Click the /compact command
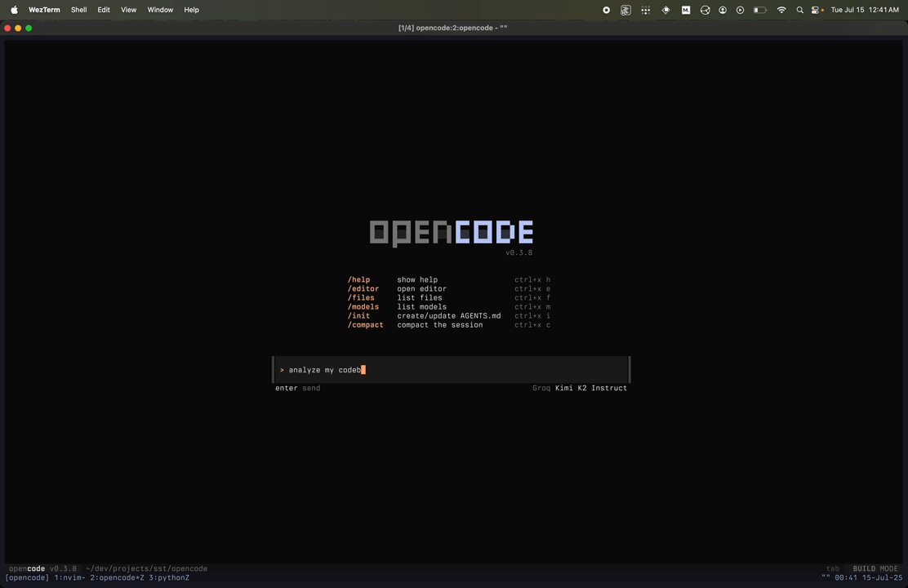Viewport: 908px width, 588px height. click(x=365, y=325)
